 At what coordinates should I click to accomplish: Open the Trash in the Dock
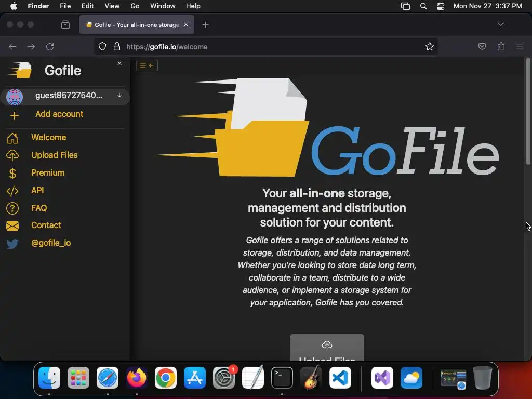[483, 378]
